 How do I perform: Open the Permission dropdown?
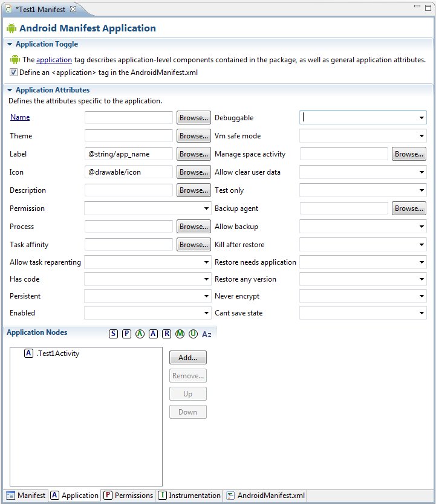(206, 208)
